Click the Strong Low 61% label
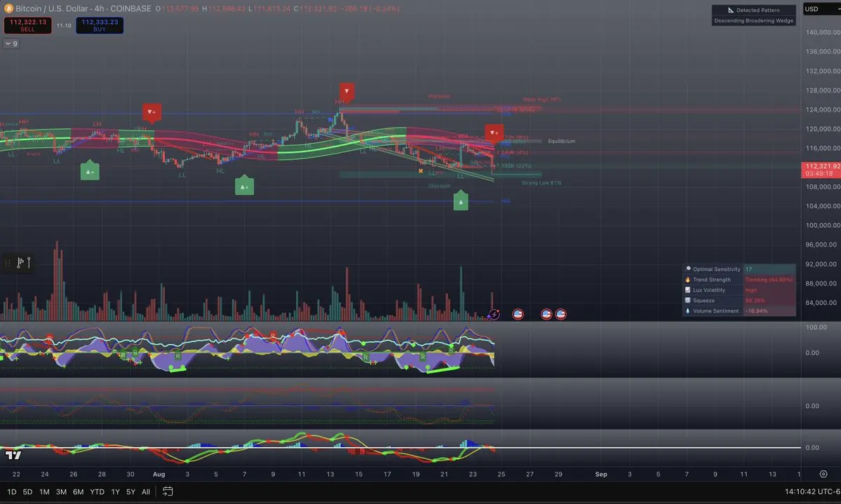This screenshot has width=841, height=504. click(541, 183)
